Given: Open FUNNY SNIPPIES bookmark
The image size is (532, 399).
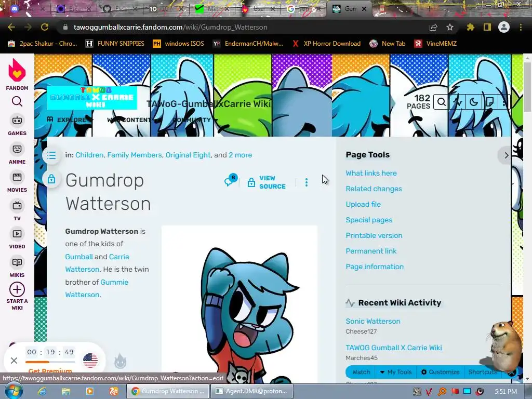Looking at the screenshot, I should [115, 44].
